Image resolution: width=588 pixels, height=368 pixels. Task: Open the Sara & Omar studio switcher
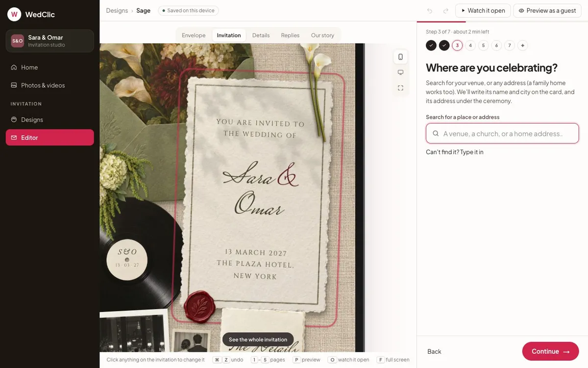(x=50, y=41)
